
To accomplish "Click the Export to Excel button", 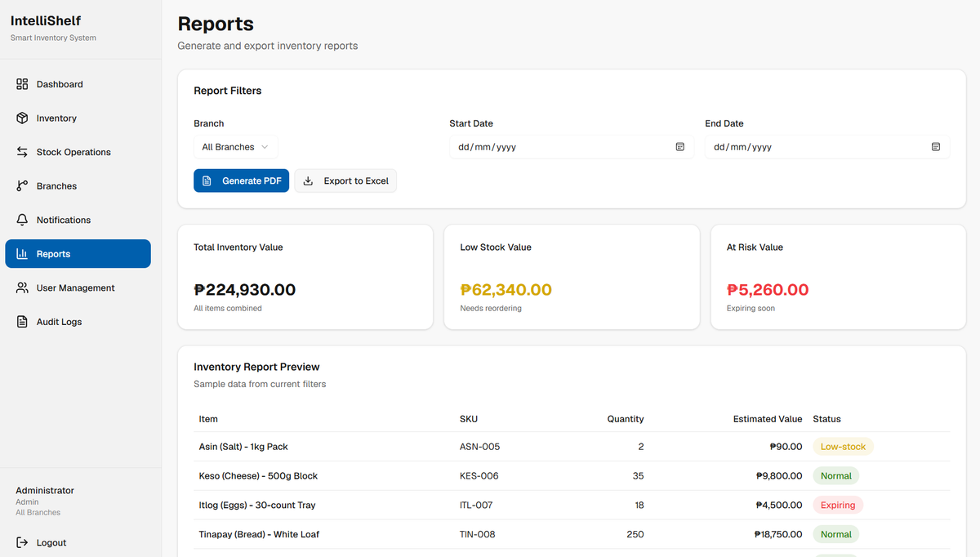I will pos(345,181).
